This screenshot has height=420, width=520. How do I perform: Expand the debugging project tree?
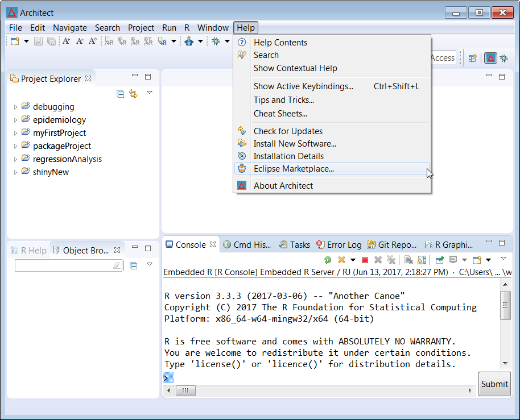click(x=15, y=107)
